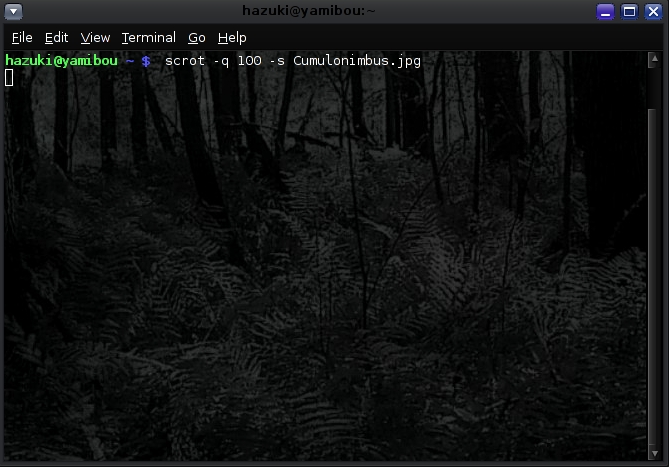The width and height of the screenshot is (669, 467).
Task: Click the scrollbar up arrow
Action: click(x=654, y=59)
